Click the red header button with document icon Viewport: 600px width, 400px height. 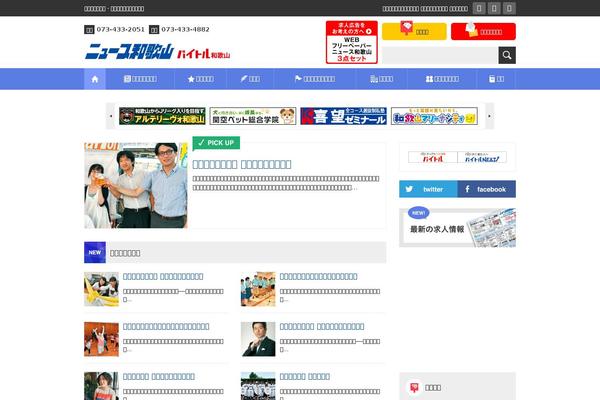483,31
